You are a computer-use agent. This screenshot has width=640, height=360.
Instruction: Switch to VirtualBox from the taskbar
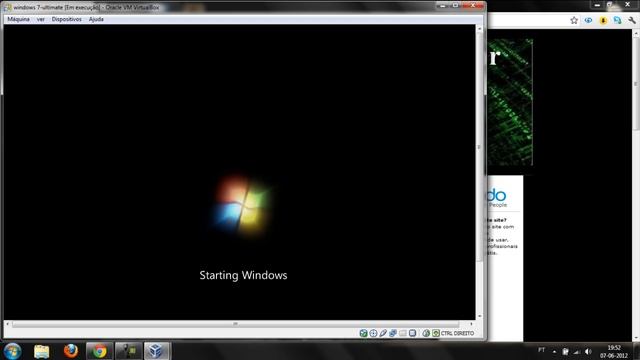(x=156, y=351)
